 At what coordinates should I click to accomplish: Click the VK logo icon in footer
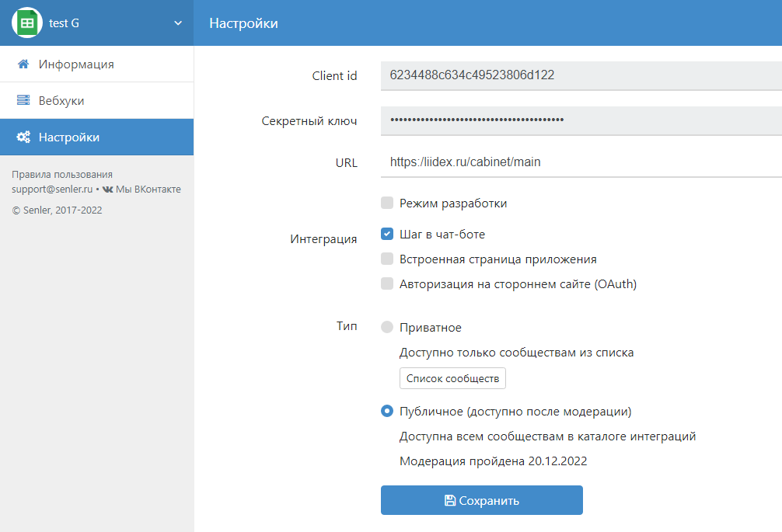pos(107,190)
